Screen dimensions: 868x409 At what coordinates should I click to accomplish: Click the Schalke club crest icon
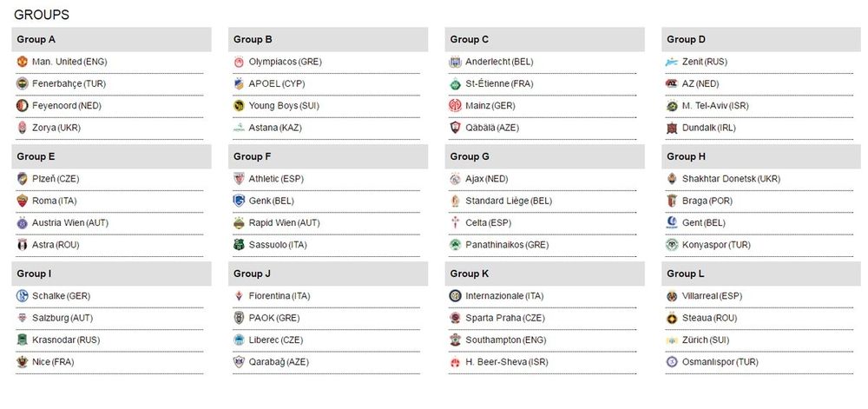click(x=23, y=296)
